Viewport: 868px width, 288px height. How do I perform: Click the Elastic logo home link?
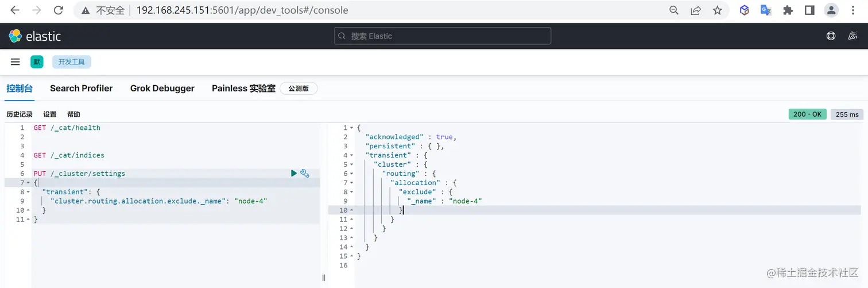34,36
